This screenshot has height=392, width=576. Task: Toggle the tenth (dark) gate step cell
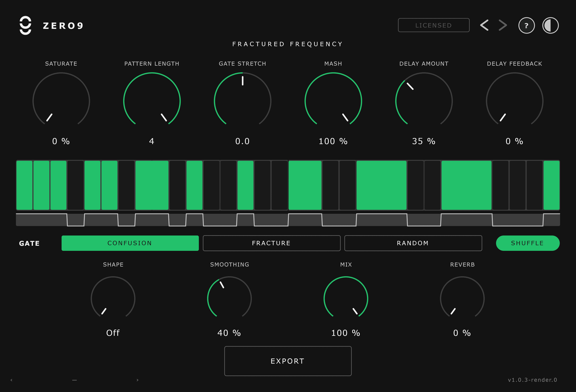pyautogui.click(x=177, y=185)
